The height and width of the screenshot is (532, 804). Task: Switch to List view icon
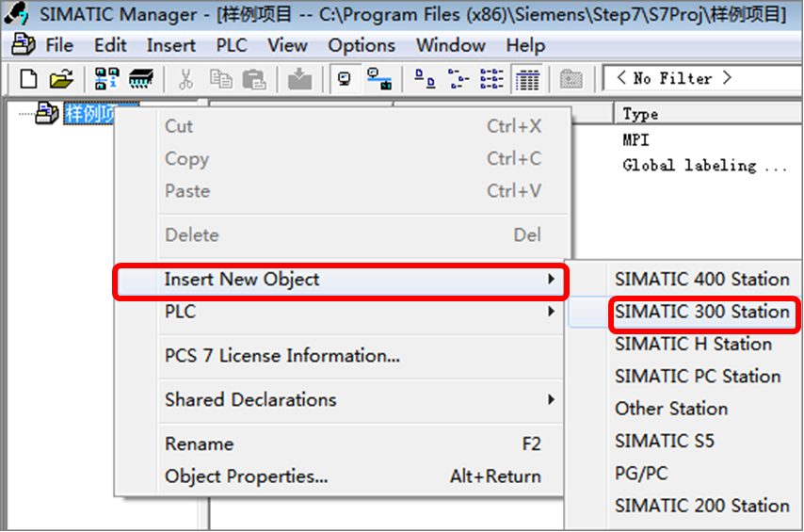click(x=491, y=79)
